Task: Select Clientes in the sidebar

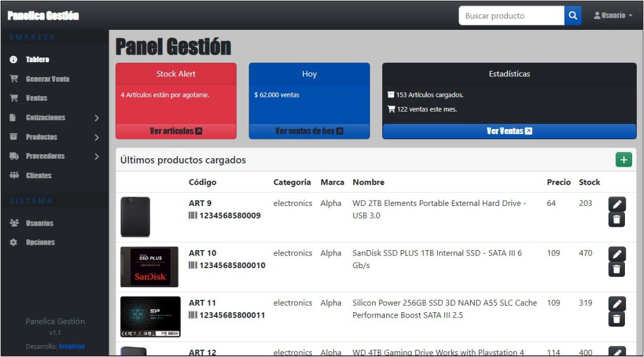Action: coord(38,176)
